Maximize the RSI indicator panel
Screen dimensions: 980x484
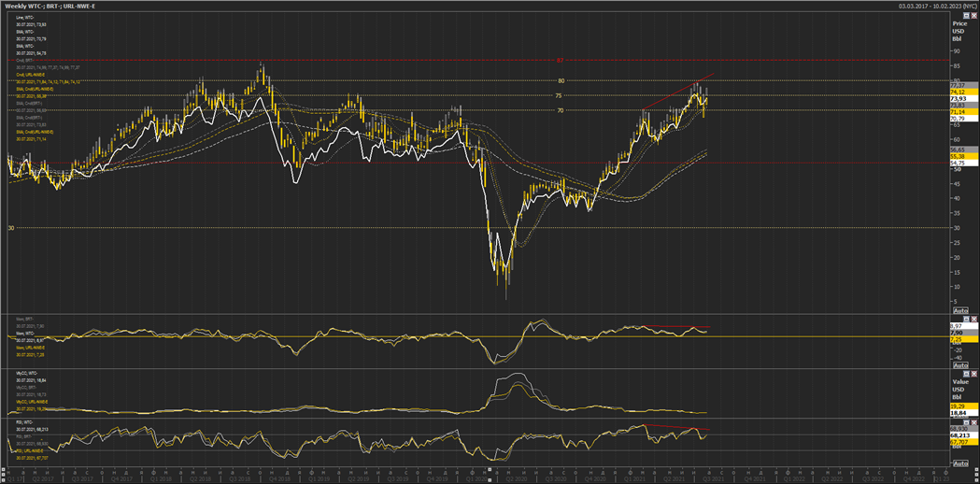(x=966, y=422)
